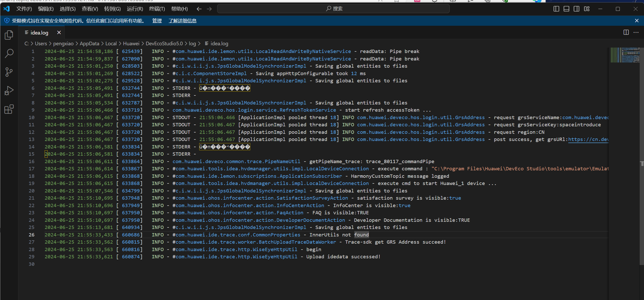Expand the Users breadcrumb
Image resolution: width=644 pixels, height=300 pixels.
[x=41, y=43]
